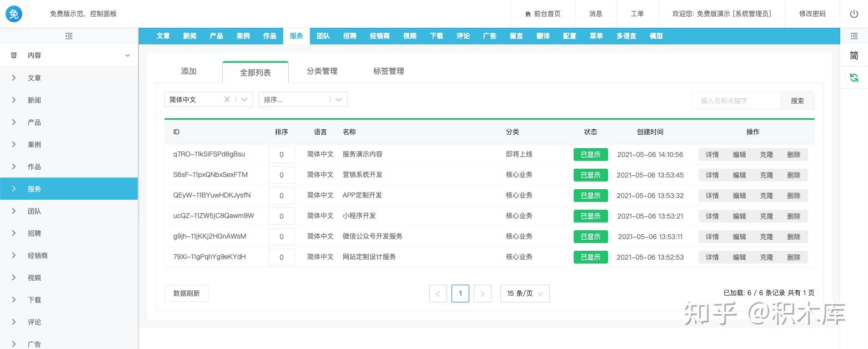Go to the next page arrow
The image size is (868, 349).
point(483,294)
